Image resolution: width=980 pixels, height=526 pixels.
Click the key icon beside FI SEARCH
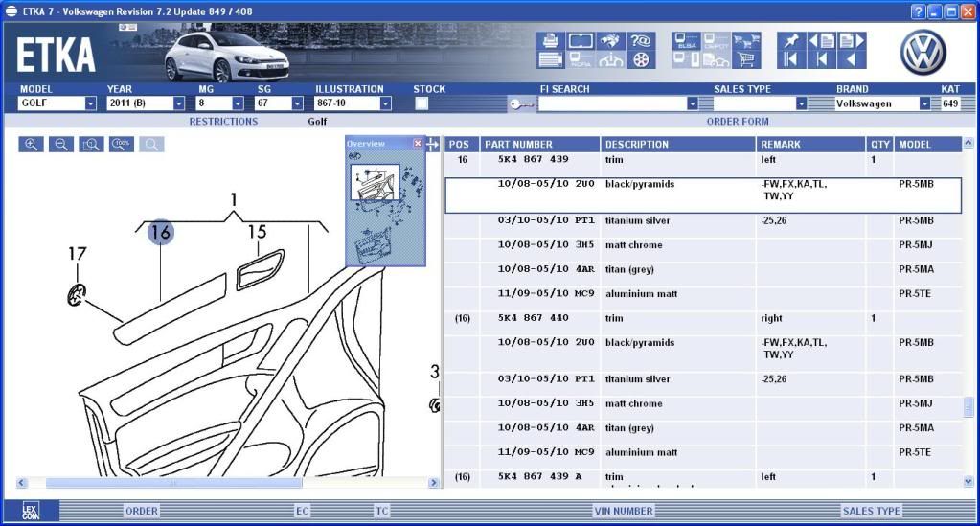click(520, 103)
